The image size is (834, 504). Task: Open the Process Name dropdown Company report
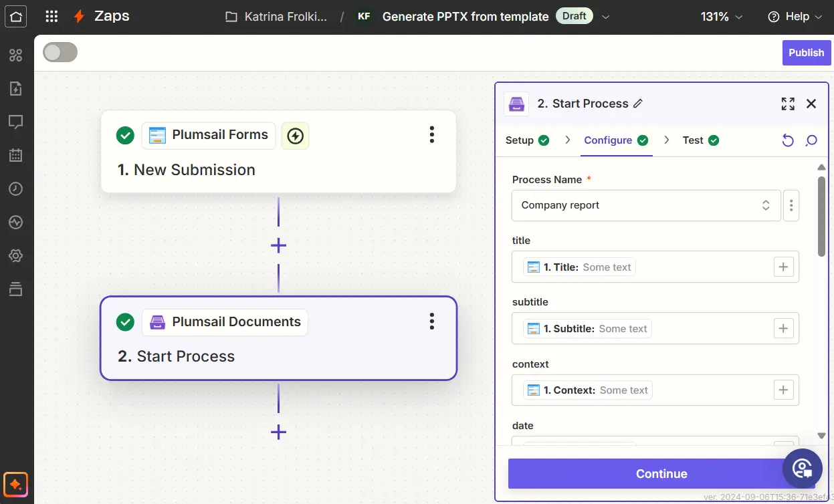point(646,205)
